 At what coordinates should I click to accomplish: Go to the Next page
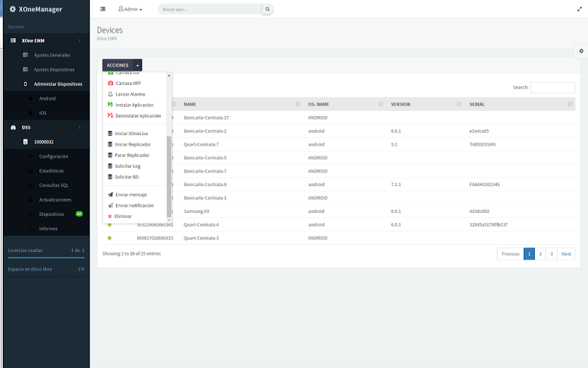click(566, 254)
